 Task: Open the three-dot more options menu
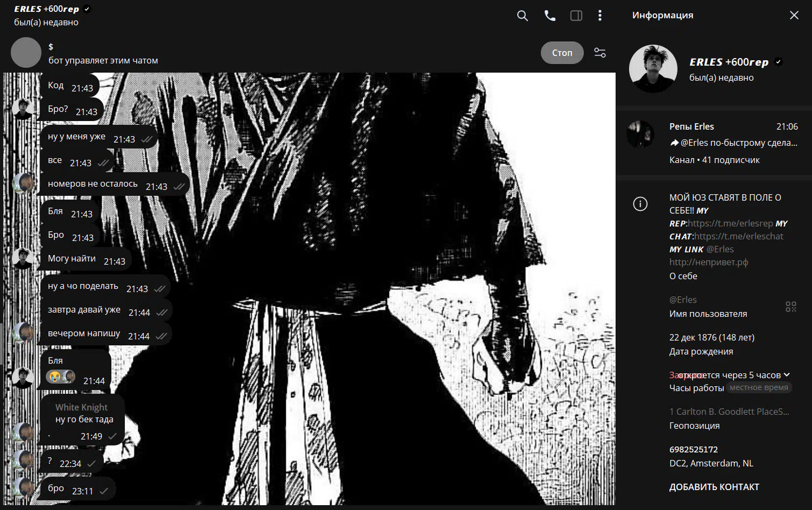pos(600,16)
